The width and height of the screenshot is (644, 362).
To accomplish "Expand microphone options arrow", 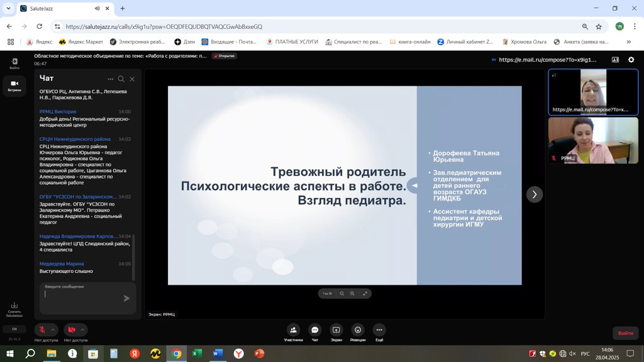I will coord(53,330).
